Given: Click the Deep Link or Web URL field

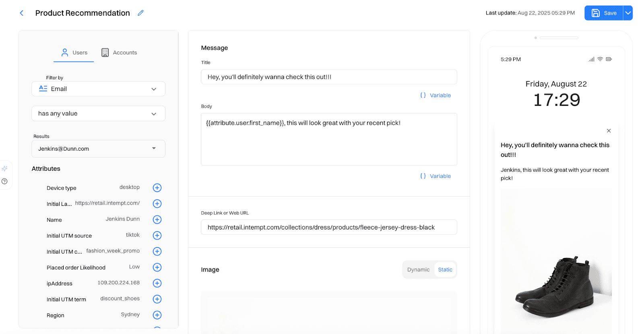Looking at the screenshot, I should coord(328,227).
